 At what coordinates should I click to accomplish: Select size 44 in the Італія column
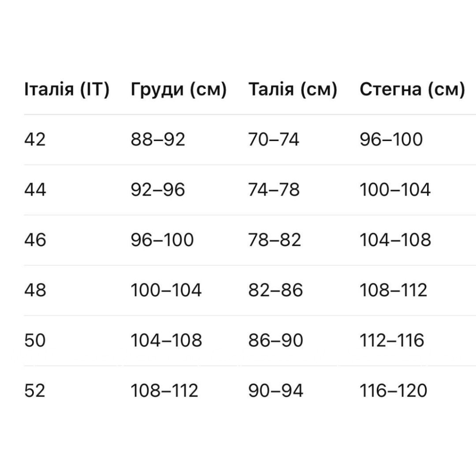[35, 190]
